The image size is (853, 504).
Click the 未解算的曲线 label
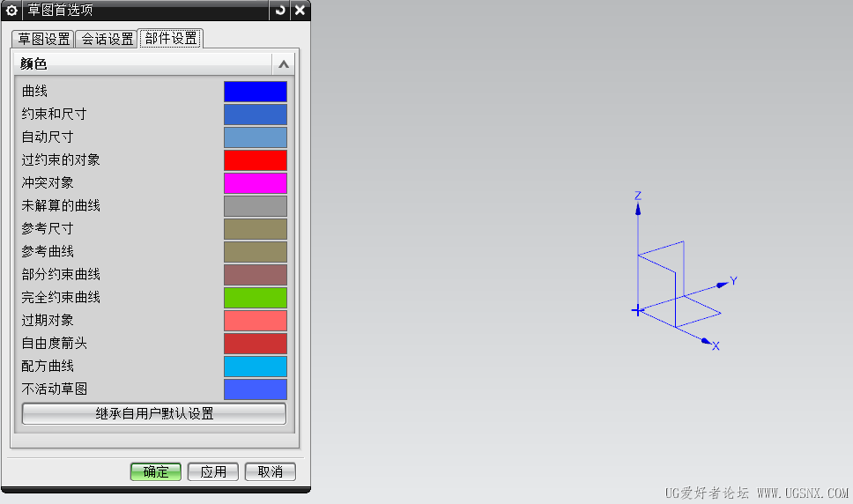[x=61, y=205]
